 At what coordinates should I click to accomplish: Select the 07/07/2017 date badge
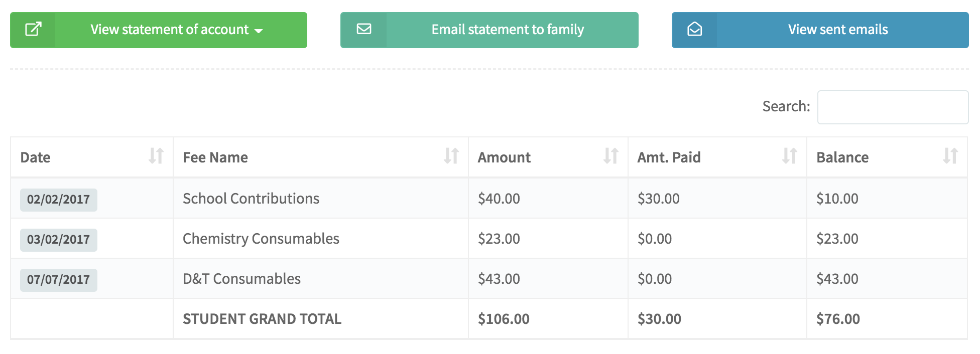[58, 280]
